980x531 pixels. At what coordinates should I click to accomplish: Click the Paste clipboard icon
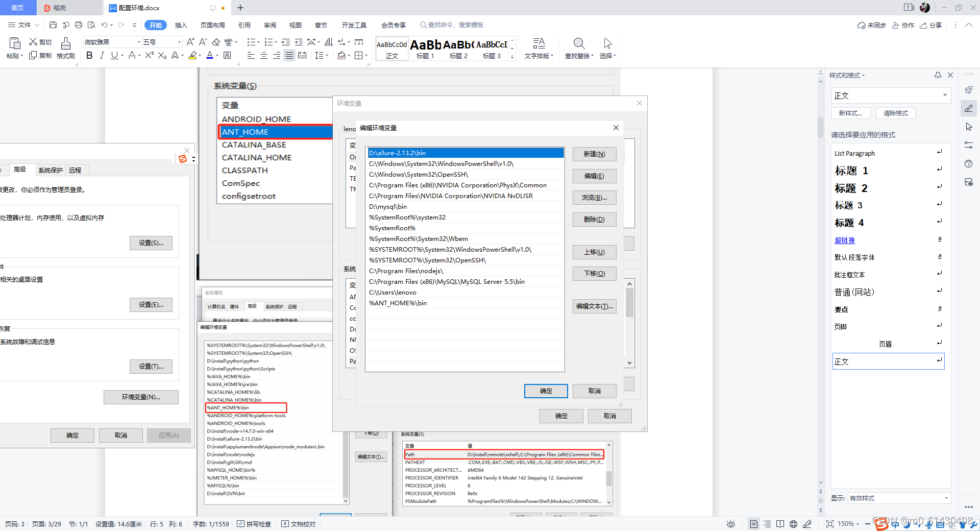tap(14, 43)
